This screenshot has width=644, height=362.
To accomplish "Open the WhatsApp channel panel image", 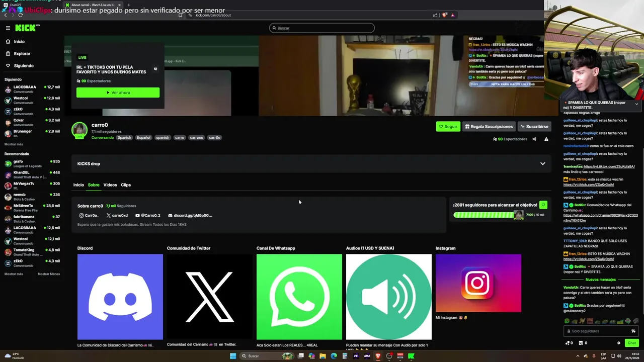I will [x=299, y=297].
